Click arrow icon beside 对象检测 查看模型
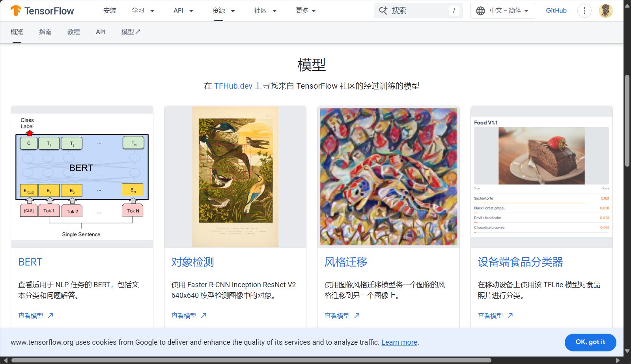Screen dimensions: 631x364 pos(203,316)
